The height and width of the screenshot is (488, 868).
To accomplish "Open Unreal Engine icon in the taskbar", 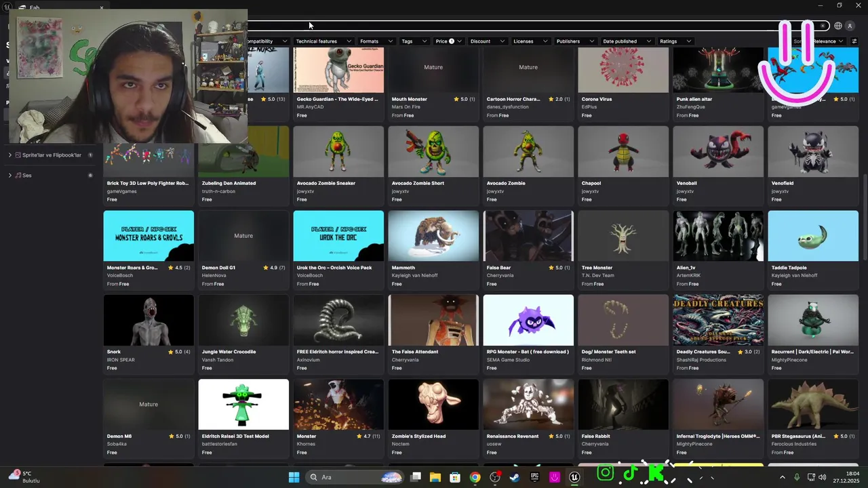I will tap(574, 477).
